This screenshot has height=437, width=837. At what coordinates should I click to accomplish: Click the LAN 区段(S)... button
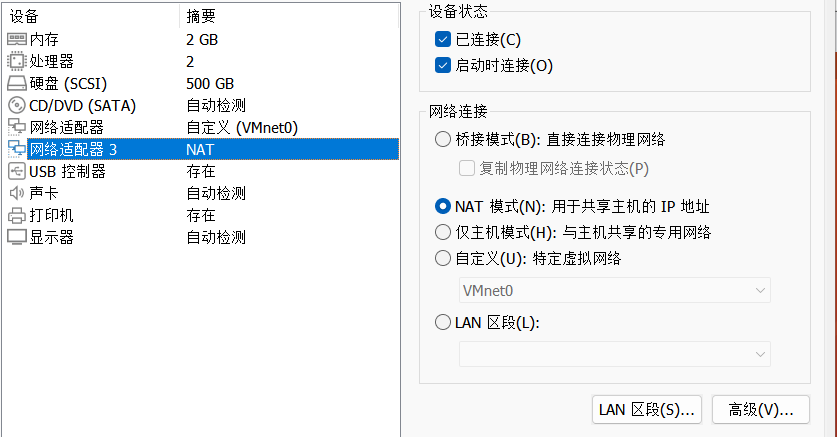[x=647, y=409]
